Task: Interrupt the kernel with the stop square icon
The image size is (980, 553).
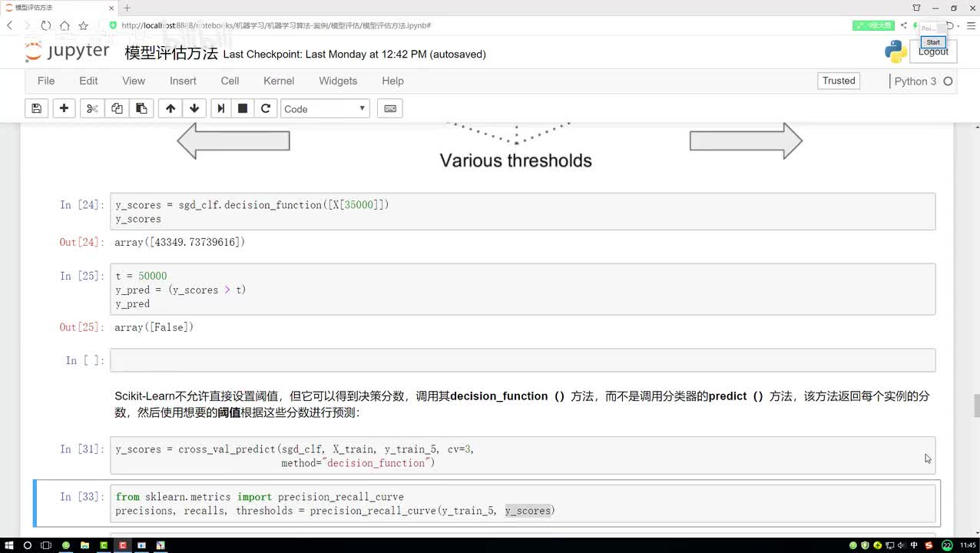Action: pyautogui.click(x=243, y=108)
